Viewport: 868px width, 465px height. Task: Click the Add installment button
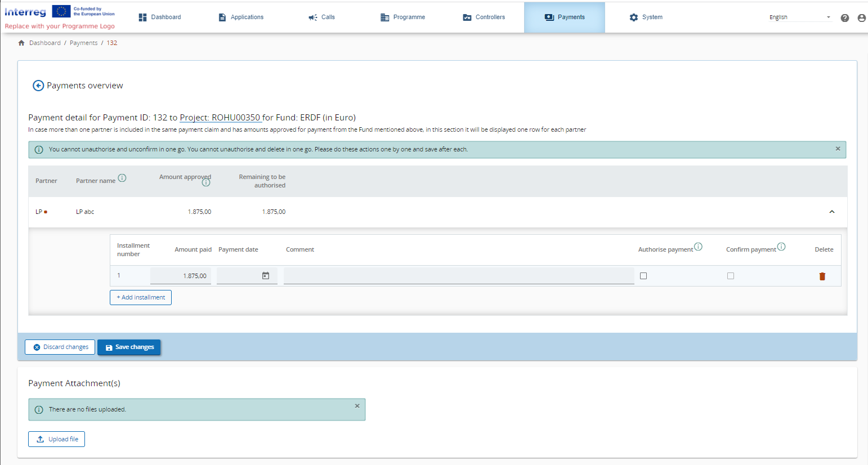141,297
